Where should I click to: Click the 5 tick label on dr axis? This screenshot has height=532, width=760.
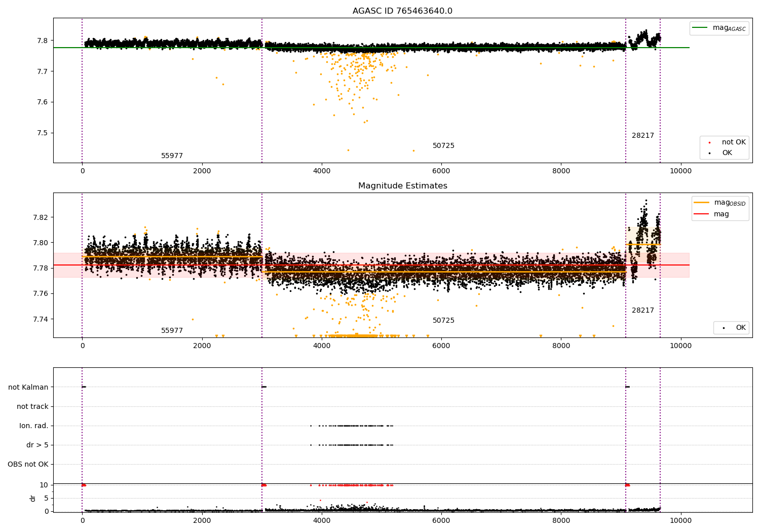(x=46, y=498)
